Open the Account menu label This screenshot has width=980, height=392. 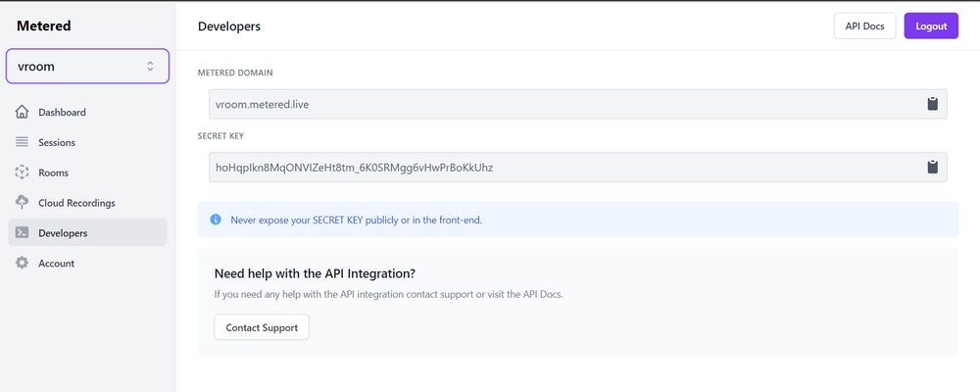[x=56, y=264]
